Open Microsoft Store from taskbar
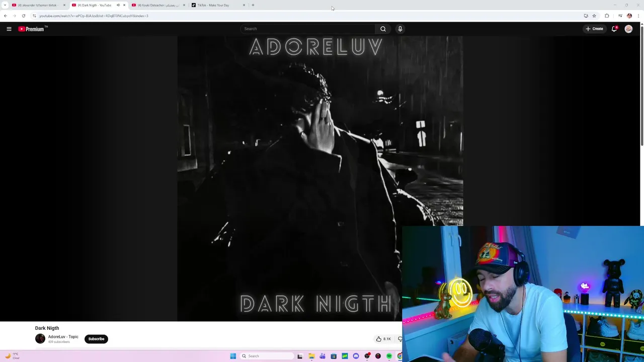 pos(334,356)
